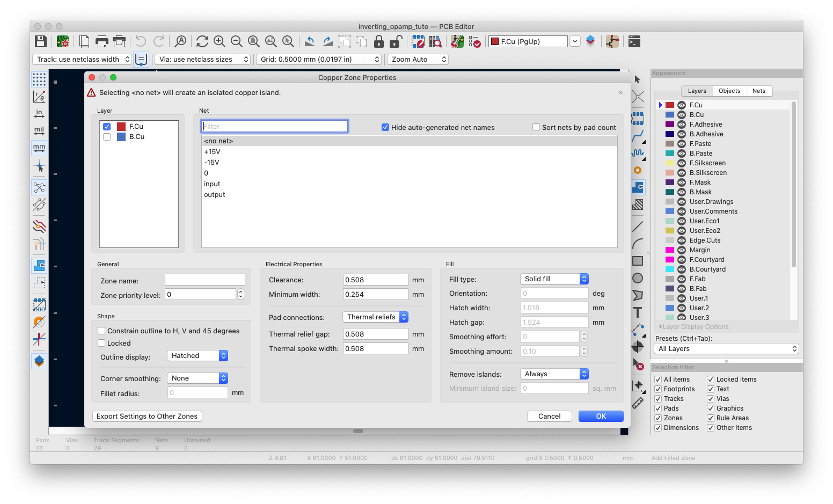Click the Rotate counterclockwise icon
Viewport: 833px width, 504px height.
[310, 41]
